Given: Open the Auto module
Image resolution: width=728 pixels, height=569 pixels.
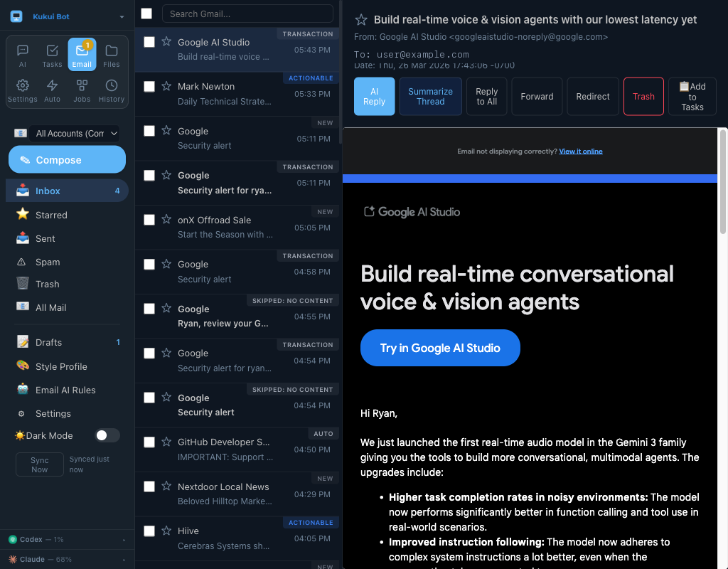Looking at the screenshot, I should [x=52, y=90].
